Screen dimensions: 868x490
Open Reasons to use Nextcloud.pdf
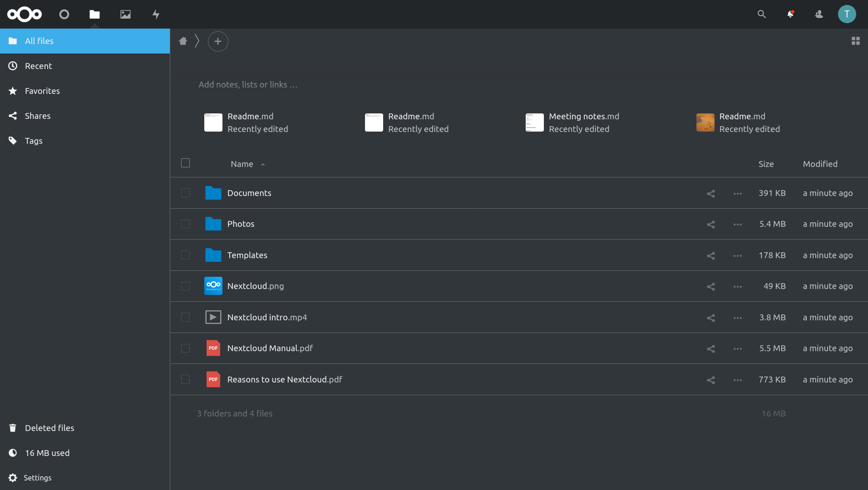[285, 379]
